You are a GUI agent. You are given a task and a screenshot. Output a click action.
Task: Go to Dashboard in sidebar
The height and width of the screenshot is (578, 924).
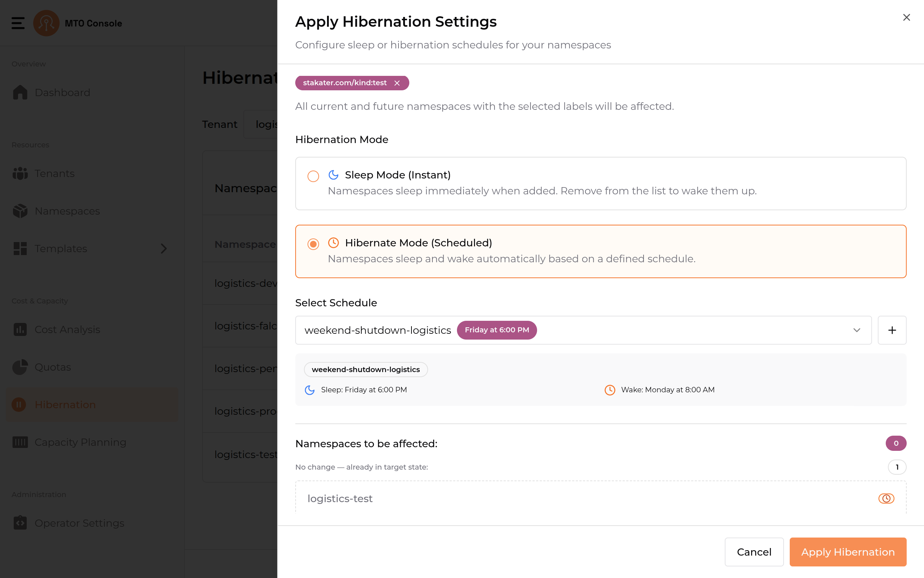tap(92, 92)
